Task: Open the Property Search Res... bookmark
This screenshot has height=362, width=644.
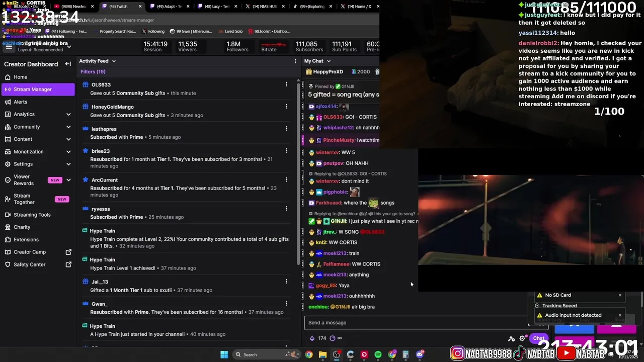Action: coord(114,31)
